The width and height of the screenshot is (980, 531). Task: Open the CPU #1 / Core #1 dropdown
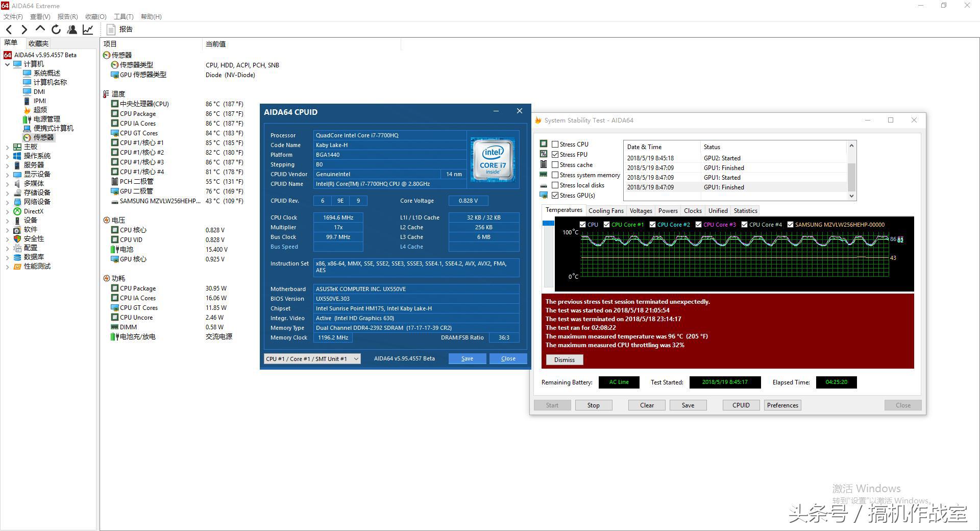click(x=312, y=359)
